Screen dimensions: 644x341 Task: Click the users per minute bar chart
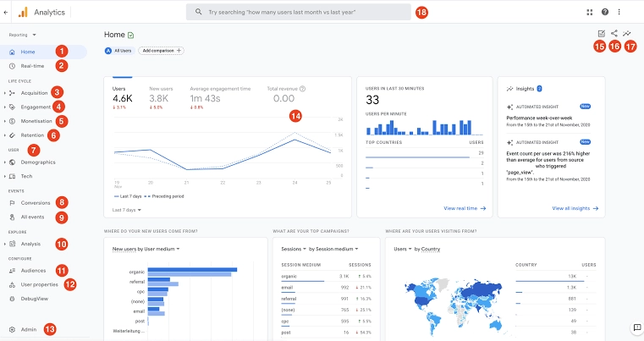coord(424,128)
